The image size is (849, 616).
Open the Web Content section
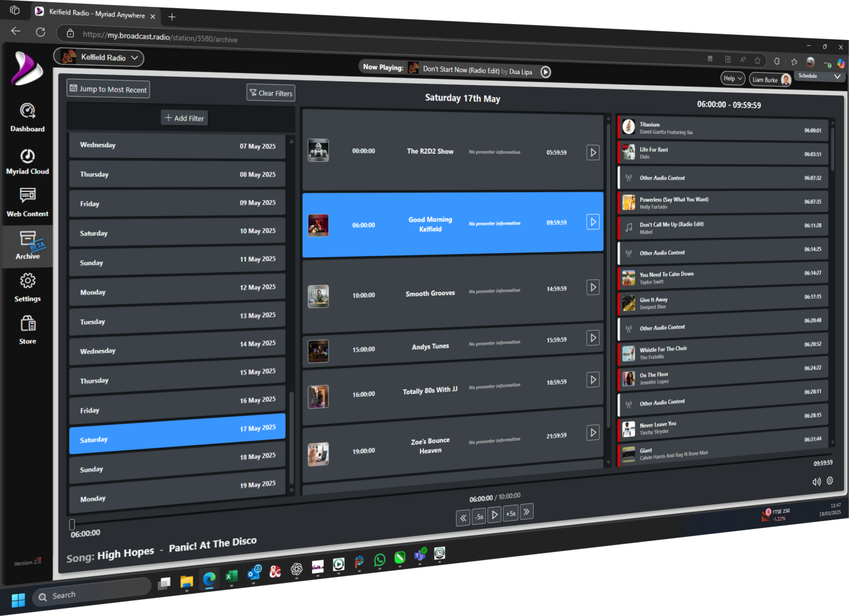(x=27, y=203)
